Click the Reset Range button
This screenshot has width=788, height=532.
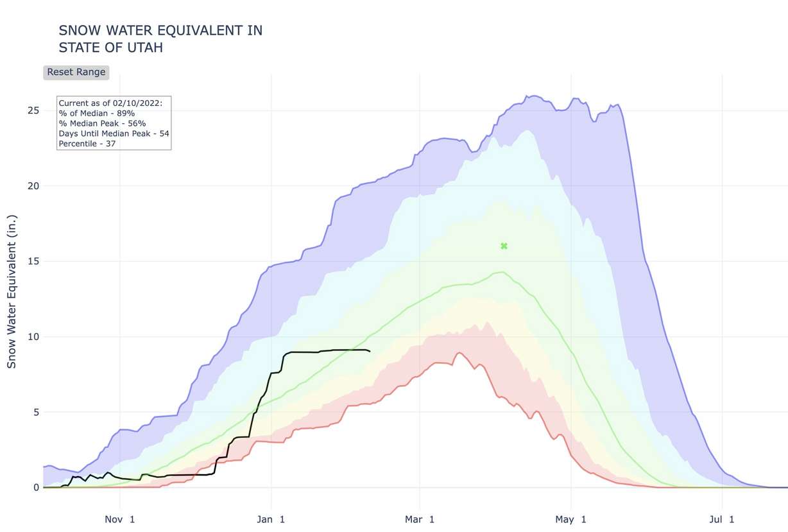coord(75,72)
